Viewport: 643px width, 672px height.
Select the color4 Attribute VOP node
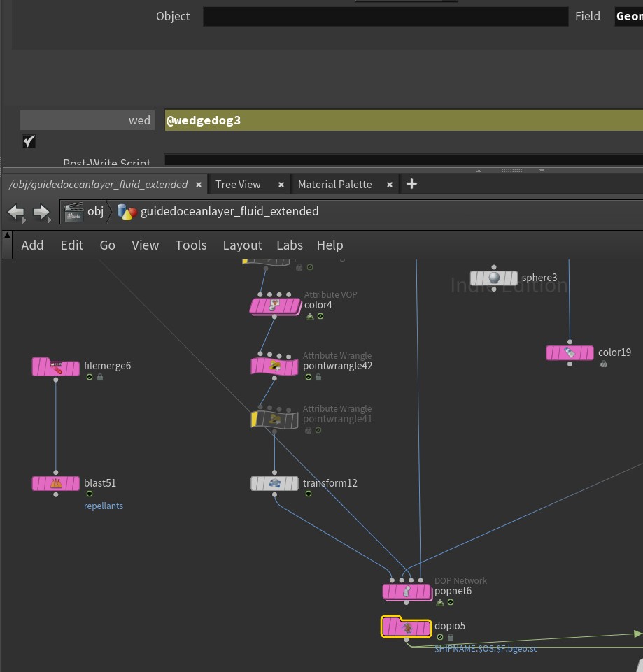click(x=275, y=306)
